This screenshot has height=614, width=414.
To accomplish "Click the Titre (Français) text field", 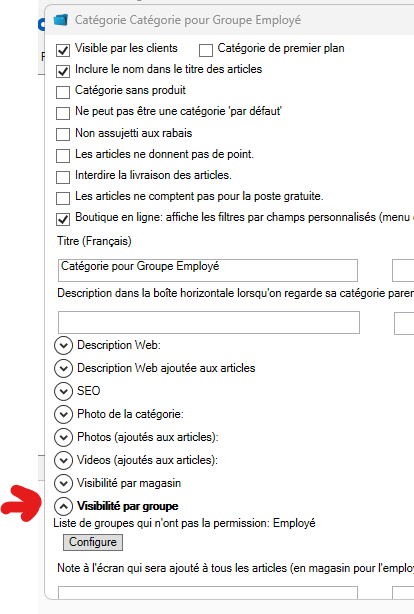I will [x=208, y=270].
